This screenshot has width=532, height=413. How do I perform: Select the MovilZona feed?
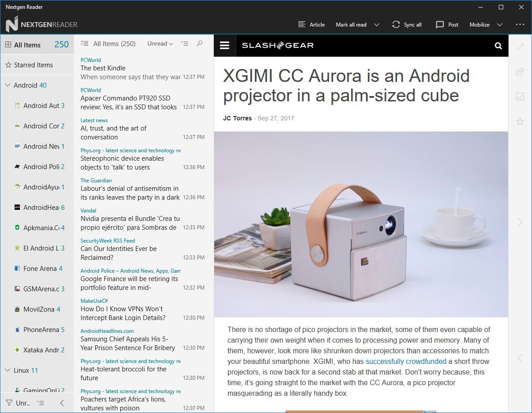[37, 309]
